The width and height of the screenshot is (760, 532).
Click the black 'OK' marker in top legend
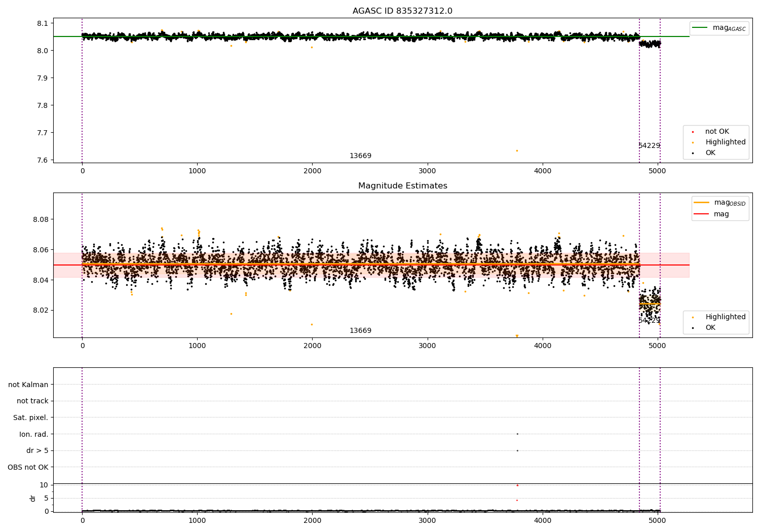click(693, 153)
